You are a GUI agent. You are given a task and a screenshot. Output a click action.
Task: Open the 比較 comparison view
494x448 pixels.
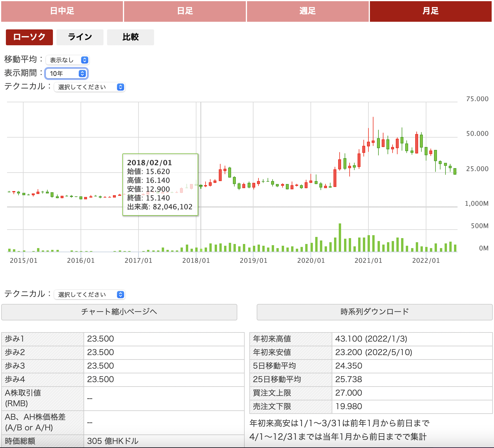(131, 37)
